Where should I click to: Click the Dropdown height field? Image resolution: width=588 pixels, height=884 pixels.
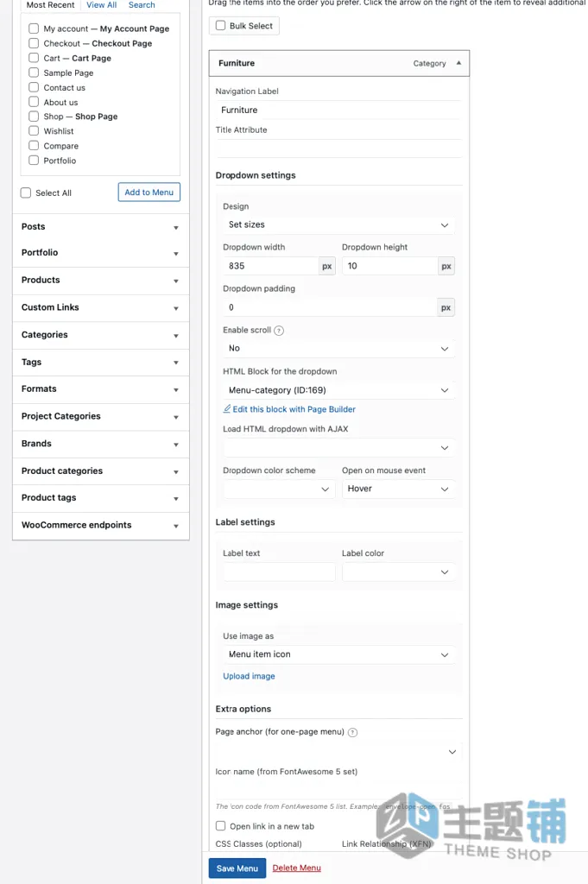[390, 266]
